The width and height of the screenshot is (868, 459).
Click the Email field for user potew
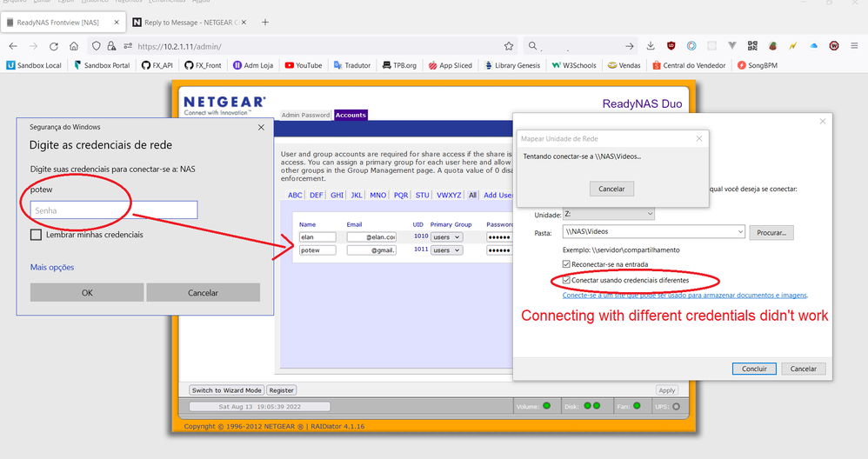pyautogui.click(x=371, y=250)
